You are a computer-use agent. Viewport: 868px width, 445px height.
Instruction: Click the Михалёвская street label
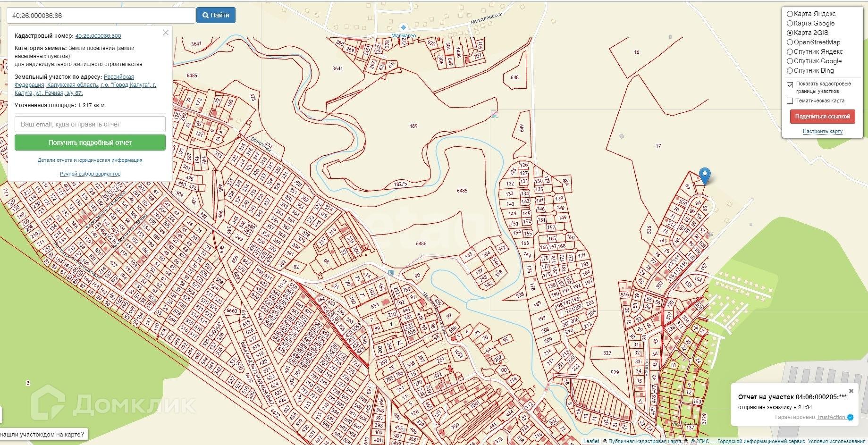[x=487, y=18]
